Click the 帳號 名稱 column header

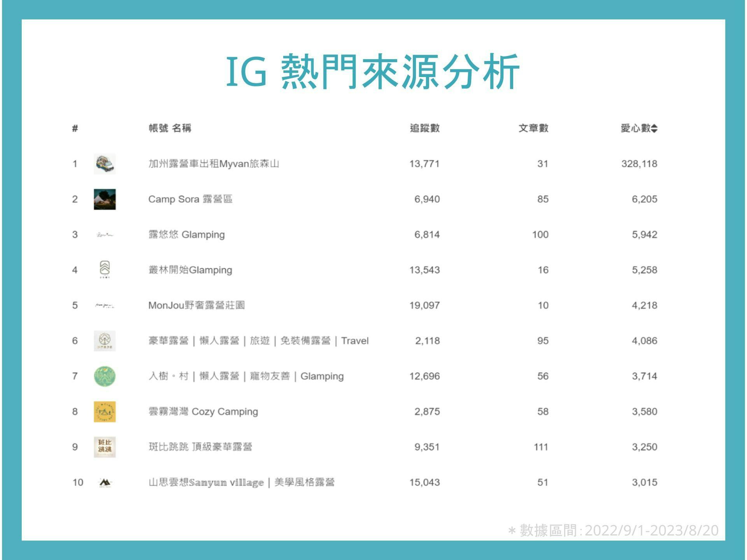click(x=171, y=127)
